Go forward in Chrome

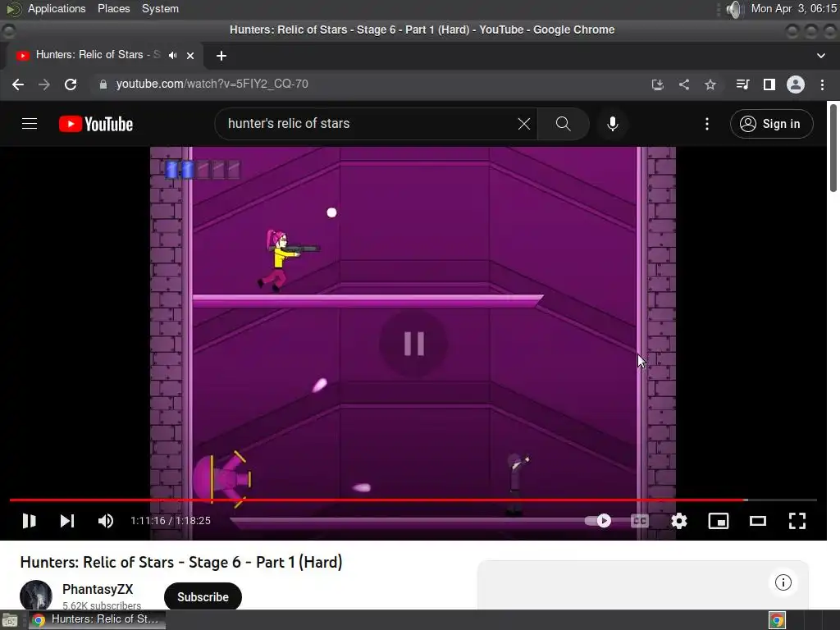(x=44, y=84)
